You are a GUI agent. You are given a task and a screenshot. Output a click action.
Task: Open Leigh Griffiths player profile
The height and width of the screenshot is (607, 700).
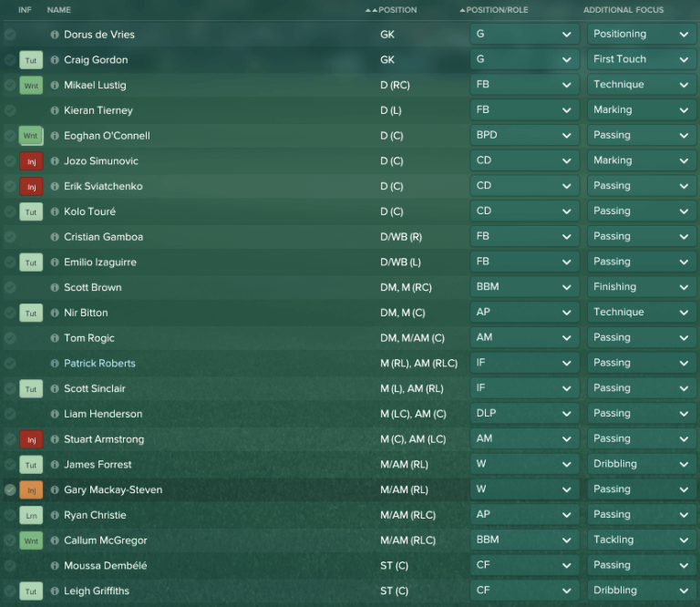[x=97, y=592]
